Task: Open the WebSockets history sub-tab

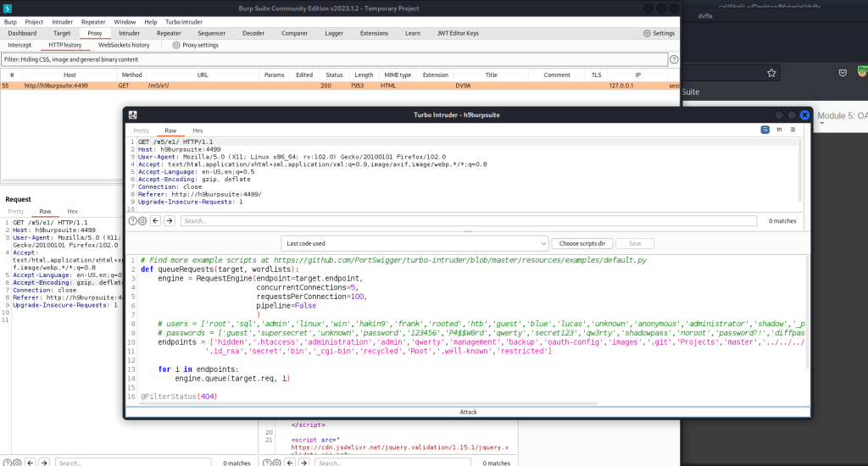Action: (x=124, y=46)
